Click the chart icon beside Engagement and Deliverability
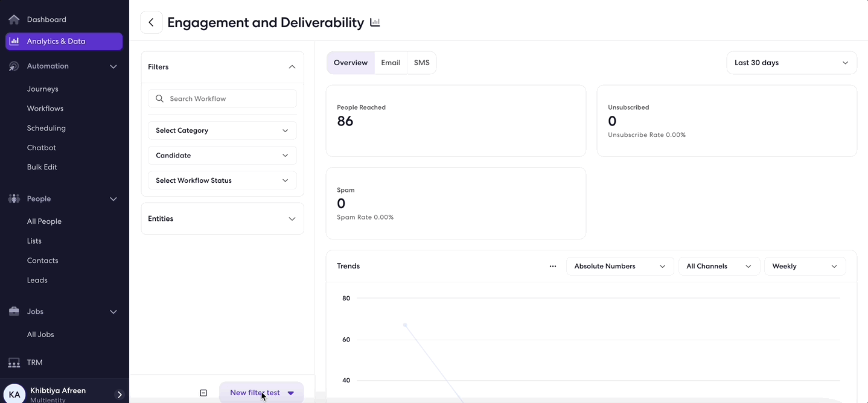 [375, 22]
